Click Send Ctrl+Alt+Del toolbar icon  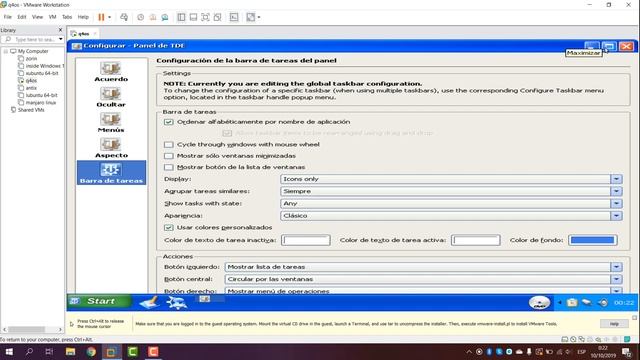tap(124, 17)
